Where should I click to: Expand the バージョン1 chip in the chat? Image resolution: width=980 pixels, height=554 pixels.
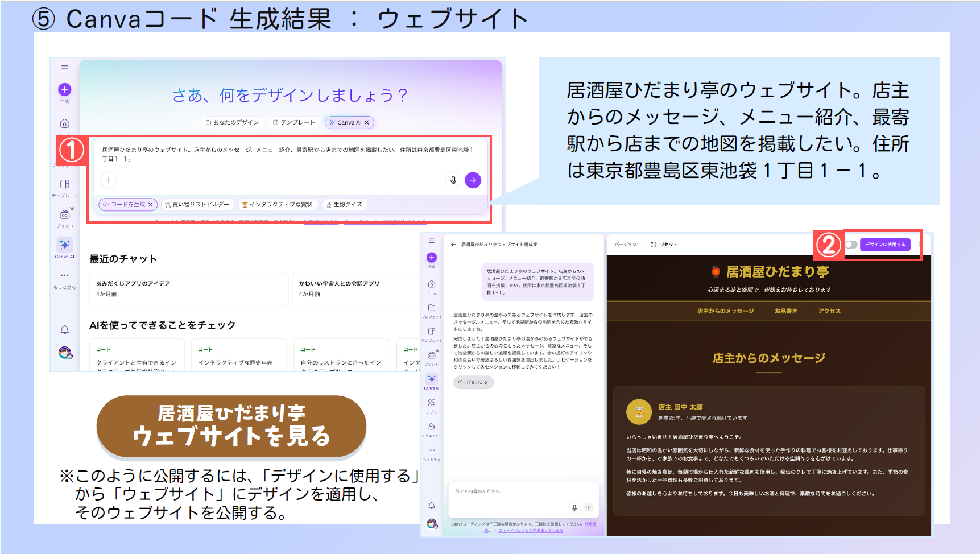473,382
